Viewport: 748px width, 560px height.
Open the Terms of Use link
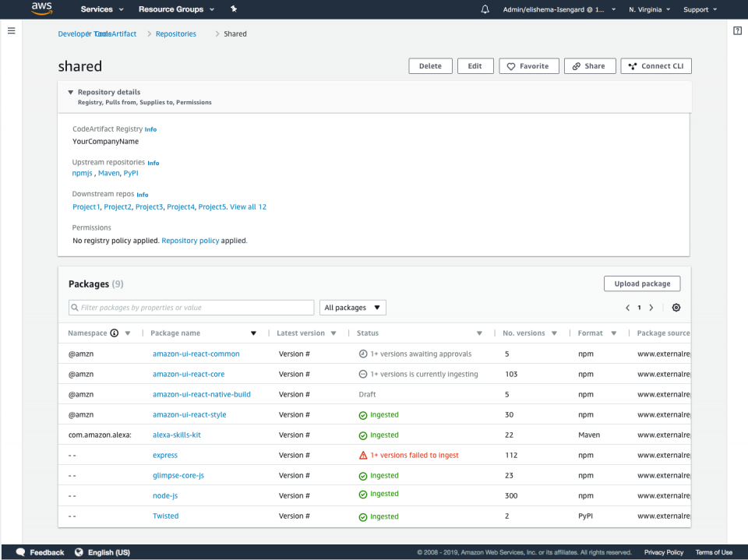click(714, 552)
